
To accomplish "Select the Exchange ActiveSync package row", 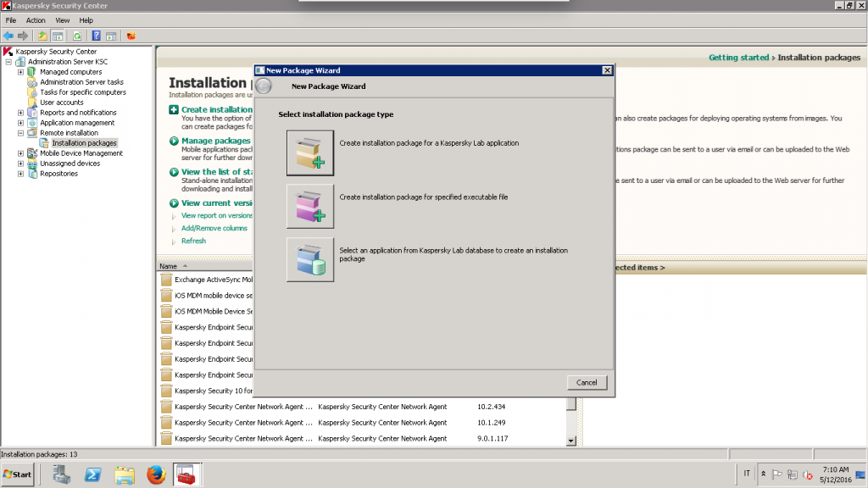I will tap(206, 280).
